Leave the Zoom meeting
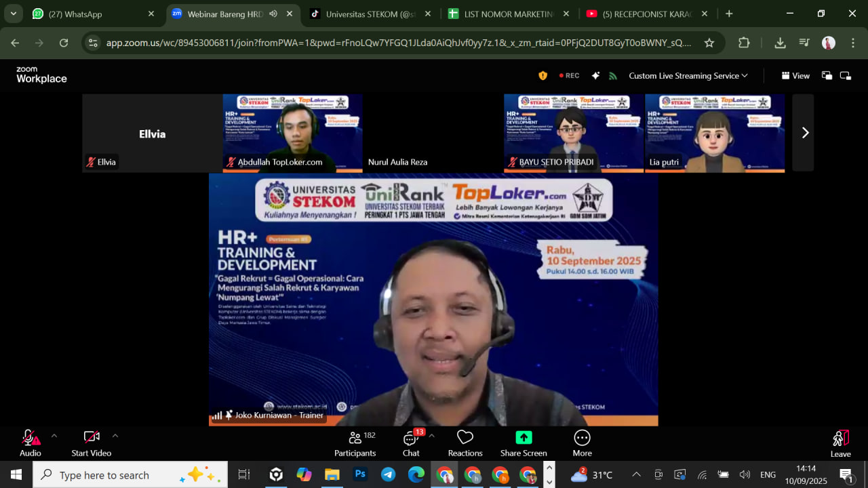868x488 pixels. (x=840, y=443)
